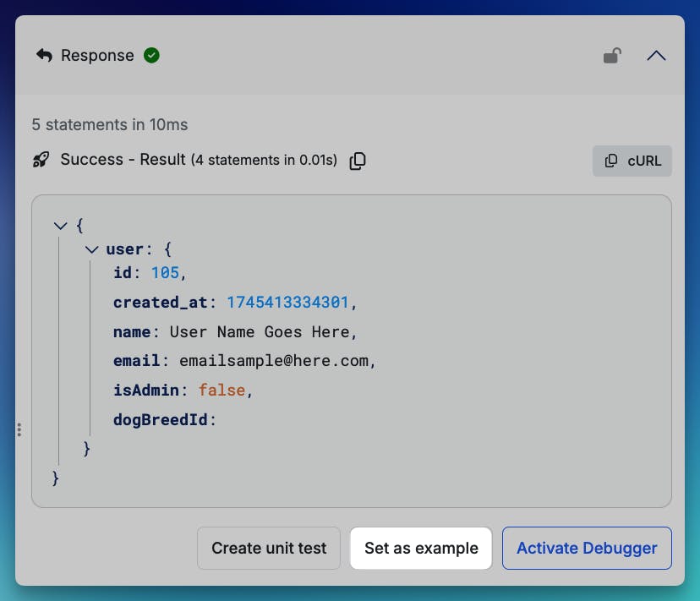This screenshot has width=700, height=601.
Task: Click the isAdmin key label
Action: (146, 391)
